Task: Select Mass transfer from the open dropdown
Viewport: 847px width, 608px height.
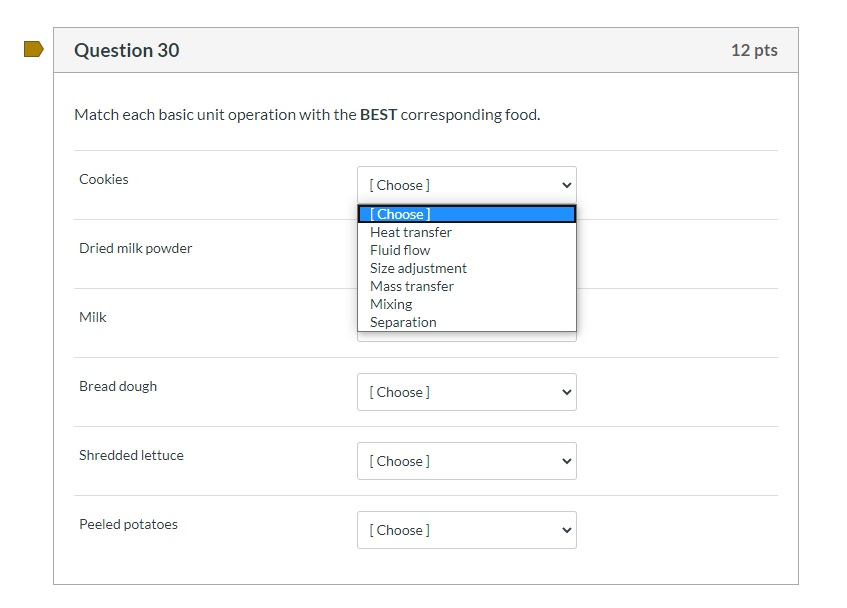Action: (x=412, y=286)
